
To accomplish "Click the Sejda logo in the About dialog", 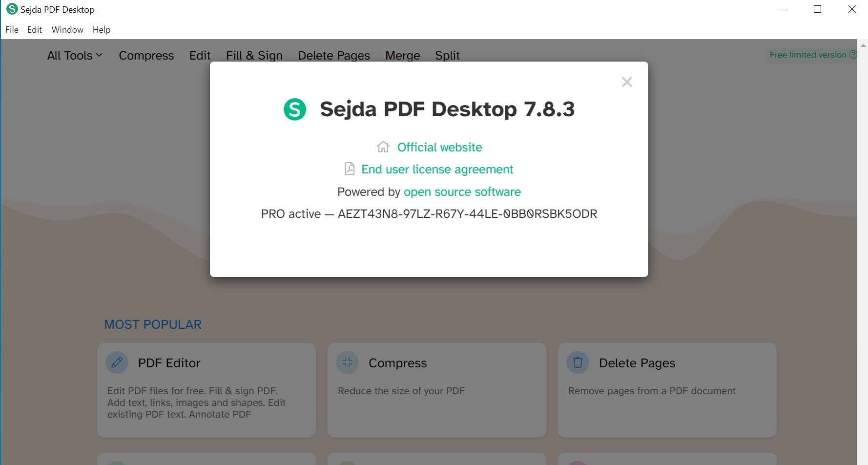I will click(295, 109).
